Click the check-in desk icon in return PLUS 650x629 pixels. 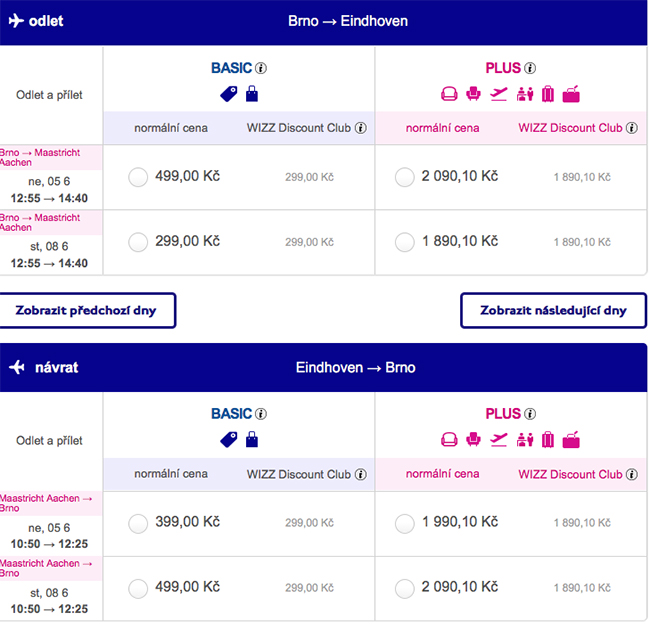tap(525, 440)
